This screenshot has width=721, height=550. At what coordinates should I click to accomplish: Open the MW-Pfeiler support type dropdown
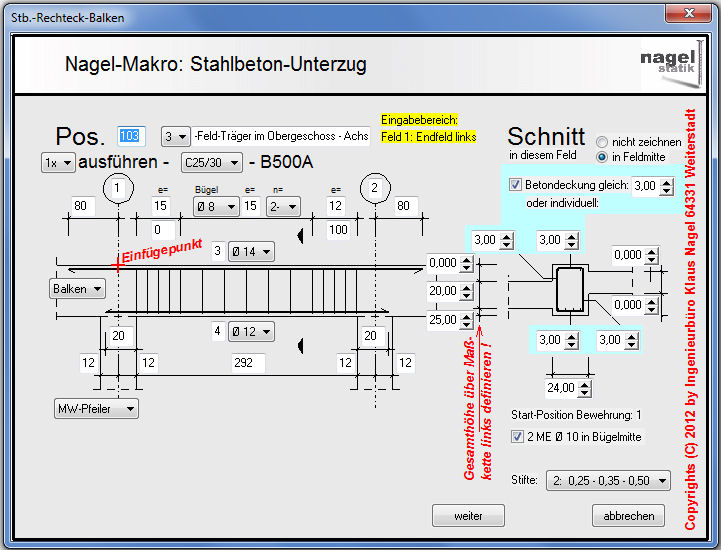96,408
